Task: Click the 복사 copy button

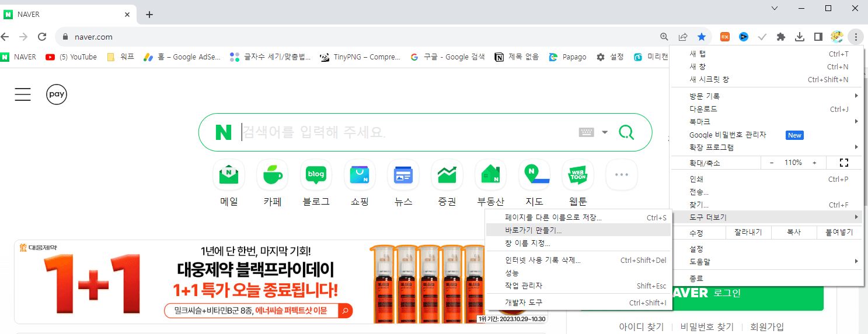Action: [x=793, y=233]
